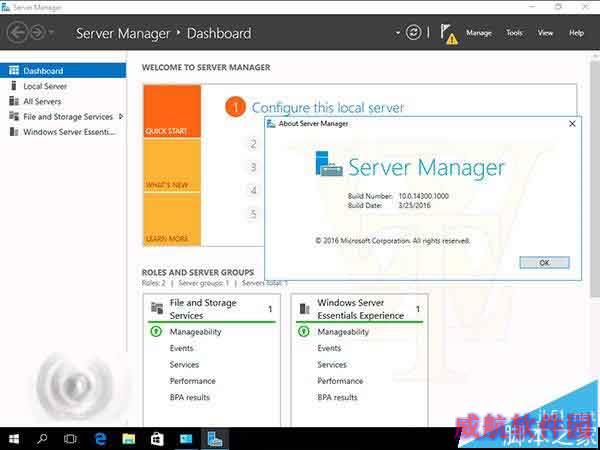The height and width of the screenshot is (450, 600).
Task: Open Services under Windows Server Essentials Experience
Action: [332, 365]
